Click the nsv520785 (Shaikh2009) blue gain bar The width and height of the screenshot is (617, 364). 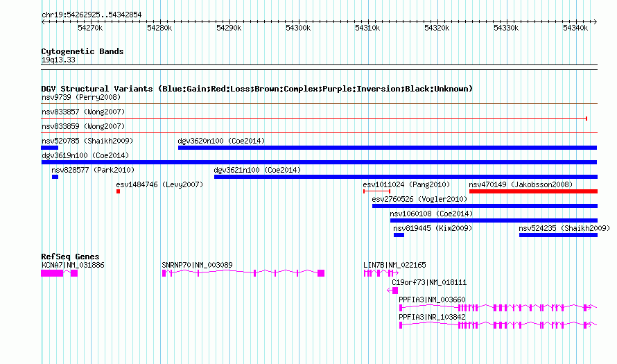click(x=50, y=148)
